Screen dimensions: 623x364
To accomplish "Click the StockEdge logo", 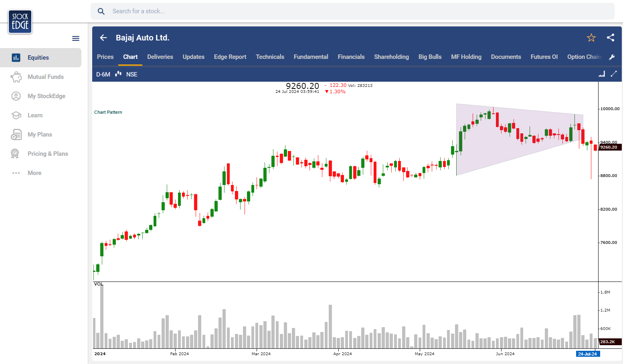I will [20, 22].
